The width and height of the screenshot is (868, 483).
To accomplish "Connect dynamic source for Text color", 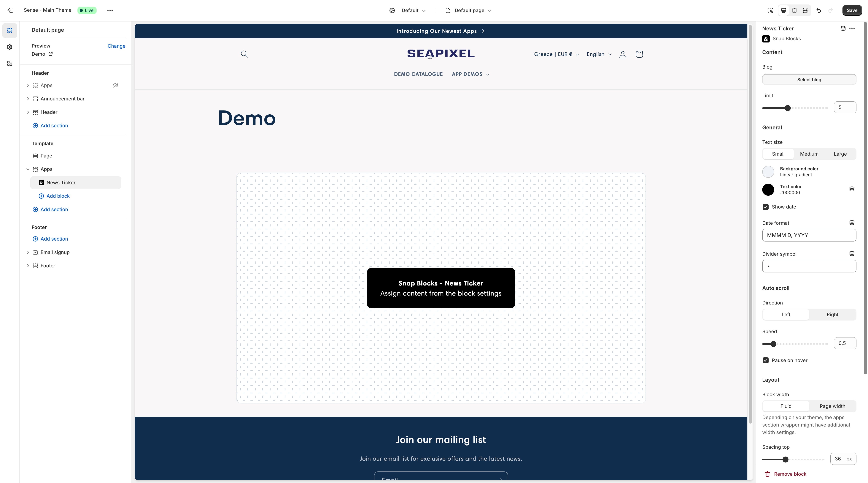I will (852, 189).
